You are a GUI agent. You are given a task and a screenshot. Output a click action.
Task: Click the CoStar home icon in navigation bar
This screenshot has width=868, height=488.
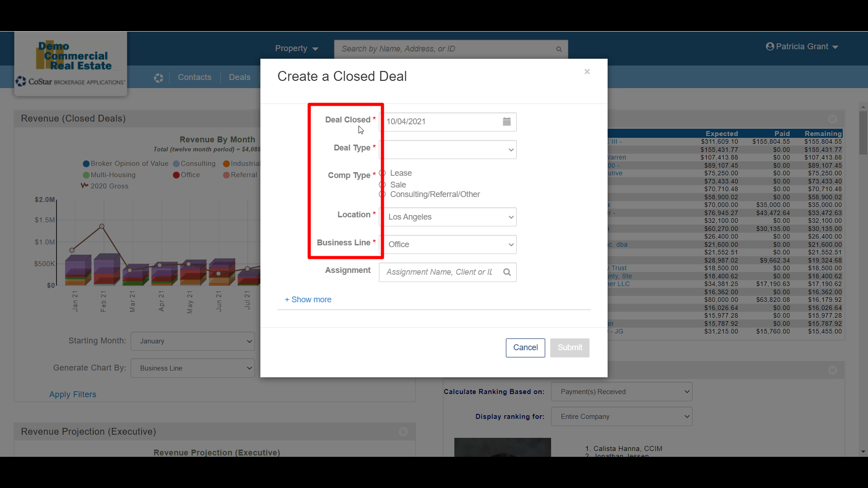point(158,78)
